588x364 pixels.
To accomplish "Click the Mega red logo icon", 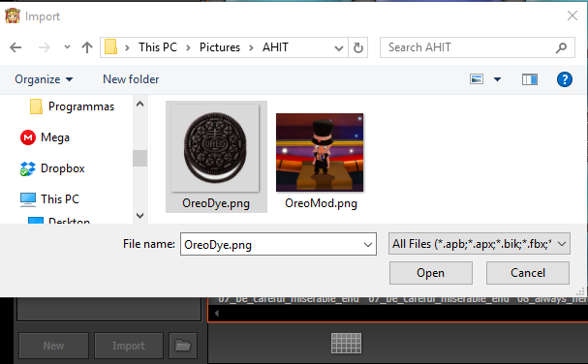I will pos(28,137).
